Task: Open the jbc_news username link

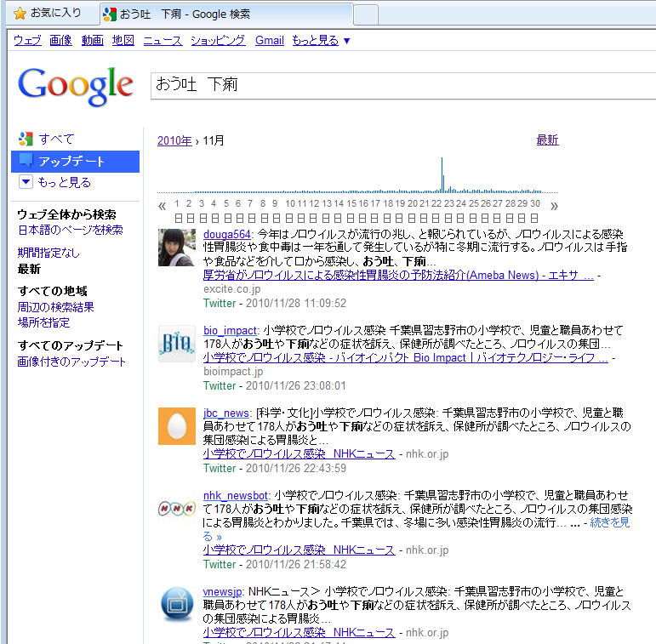Action: click(226, 413)
